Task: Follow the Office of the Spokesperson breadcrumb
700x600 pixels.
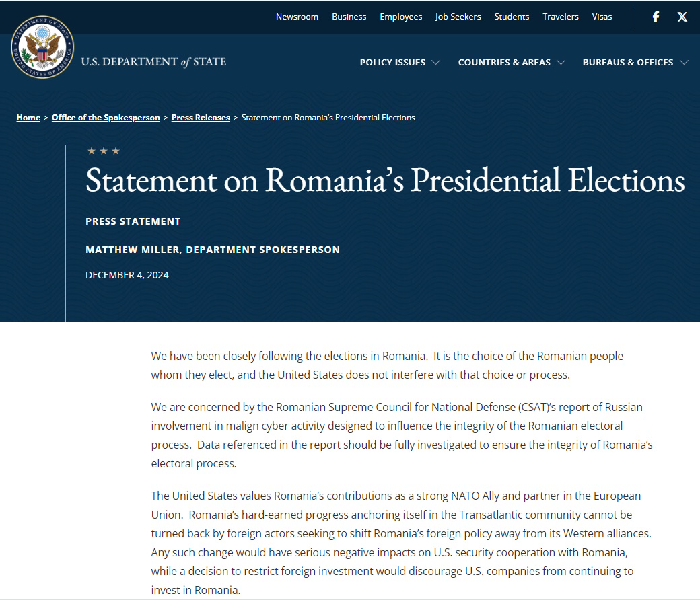Action: pos(106,118)
